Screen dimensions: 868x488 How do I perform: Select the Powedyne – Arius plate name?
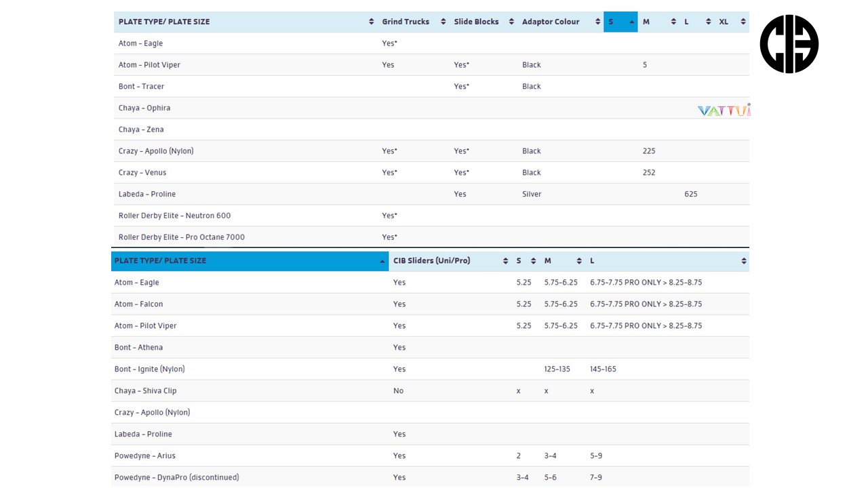(144, 456)
